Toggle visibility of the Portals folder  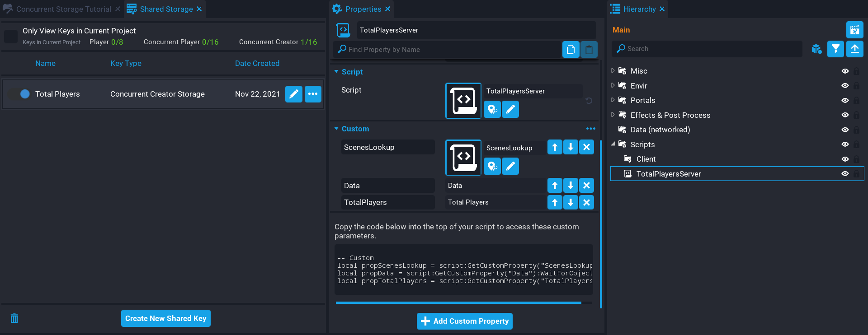pos(844,100)
